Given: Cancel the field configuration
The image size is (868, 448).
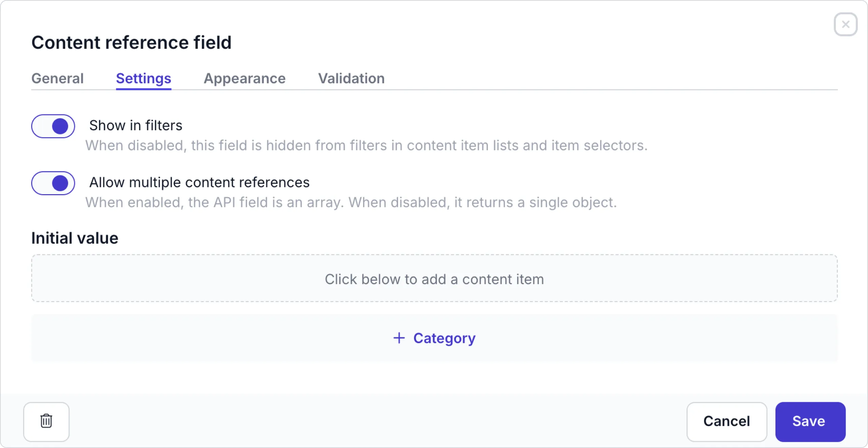Looking at the screenshot, I should 727,422.
